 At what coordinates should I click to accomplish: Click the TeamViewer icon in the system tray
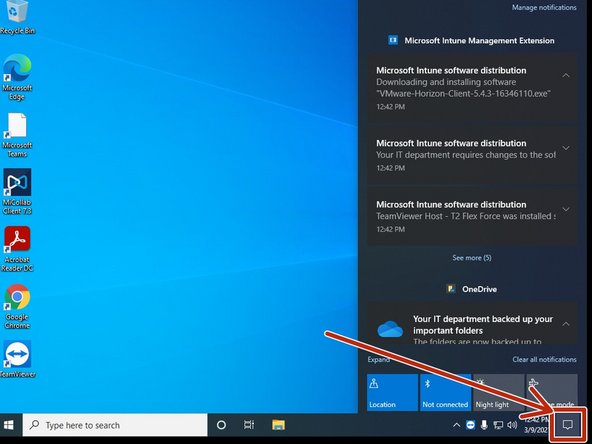(470, 426)
